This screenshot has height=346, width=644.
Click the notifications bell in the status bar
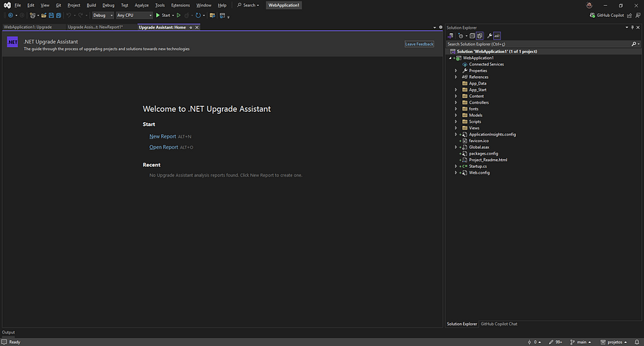coord(638,342)
